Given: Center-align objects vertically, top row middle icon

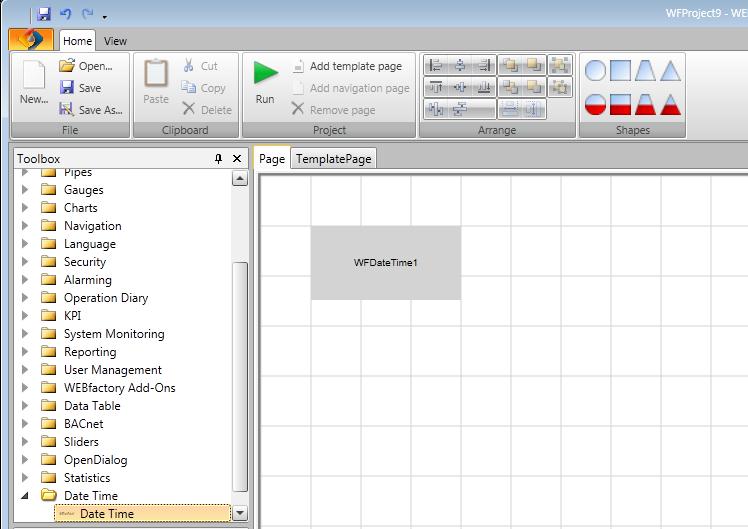Looking at the screenshot, I should tap(460, 65).
